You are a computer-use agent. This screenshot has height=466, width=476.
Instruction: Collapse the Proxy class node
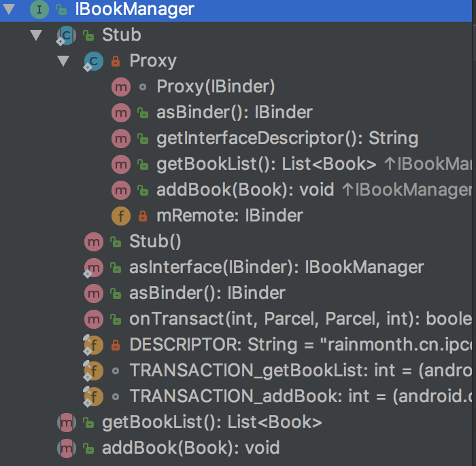point(64,61)
